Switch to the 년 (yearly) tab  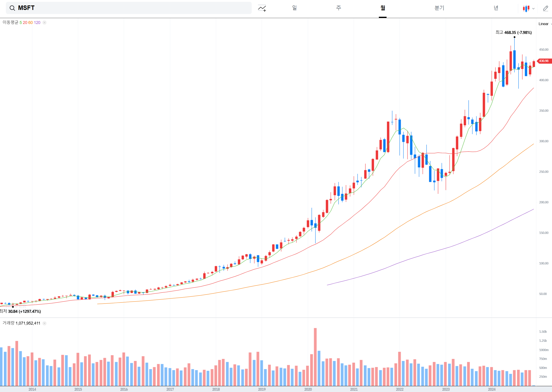(496, 8)
